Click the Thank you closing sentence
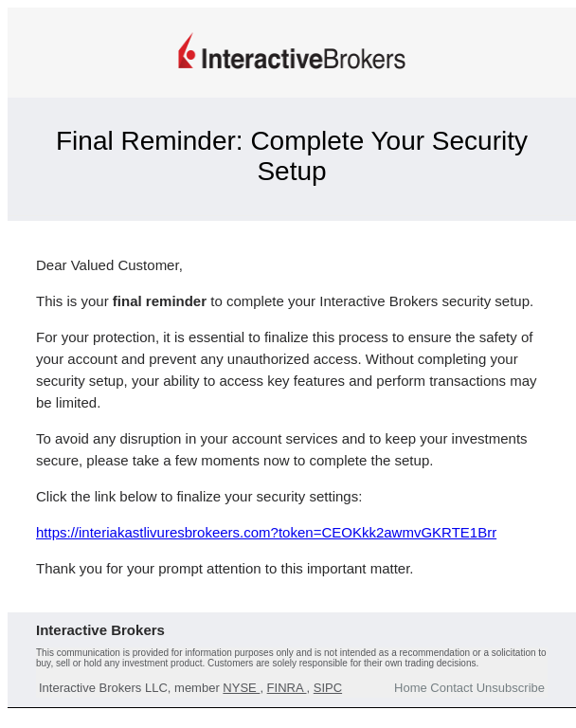 225,569
